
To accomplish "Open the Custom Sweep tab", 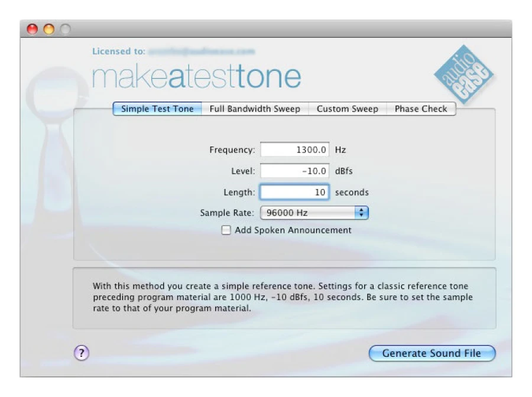I will point(348,109).
